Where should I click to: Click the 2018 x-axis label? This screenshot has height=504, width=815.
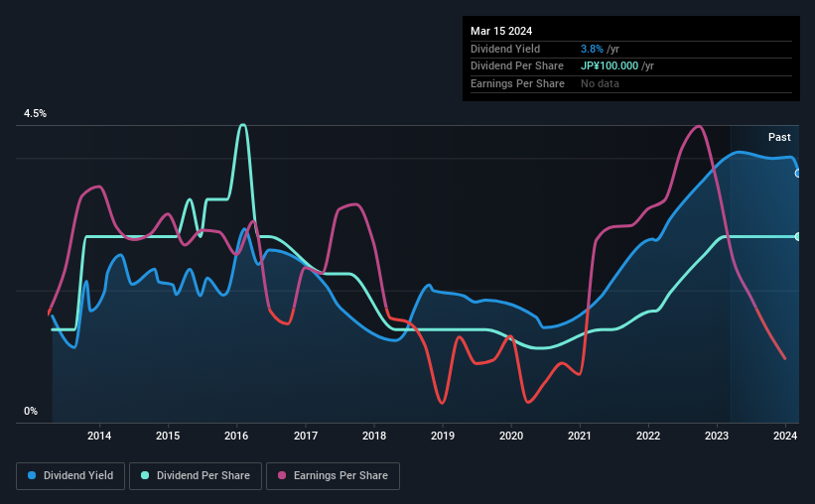[x=374, y=436]
